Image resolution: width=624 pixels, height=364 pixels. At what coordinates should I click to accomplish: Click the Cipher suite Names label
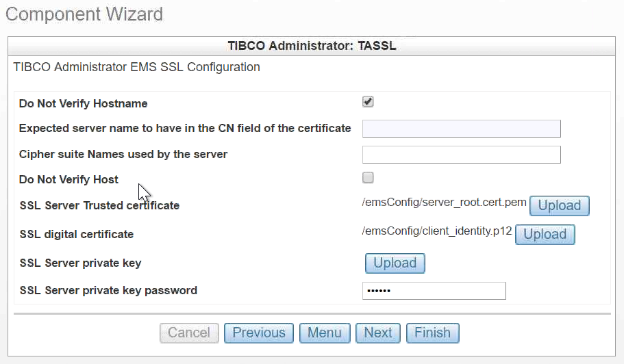tap(123, 154)
